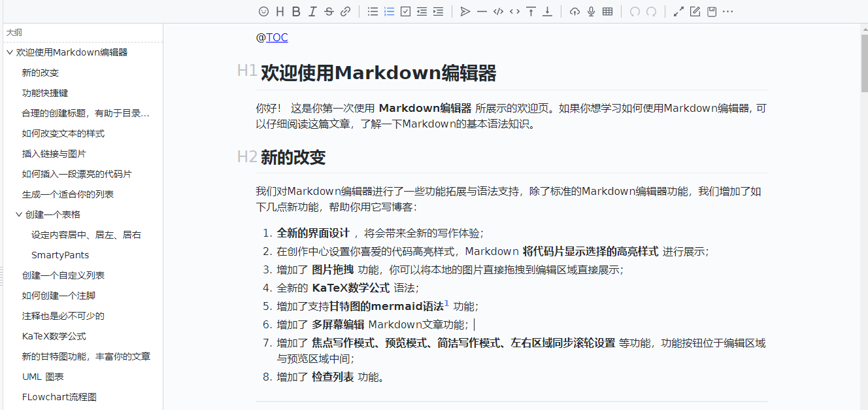Insert a horizontal rule line
This screenshot has height=410, width=868.
click(x=482, y=11)
